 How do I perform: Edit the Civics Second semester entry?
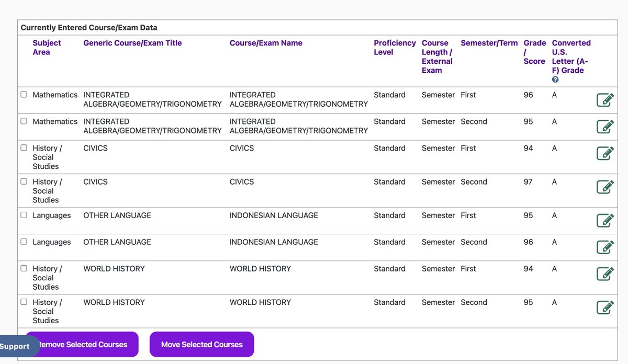point(605,186)
